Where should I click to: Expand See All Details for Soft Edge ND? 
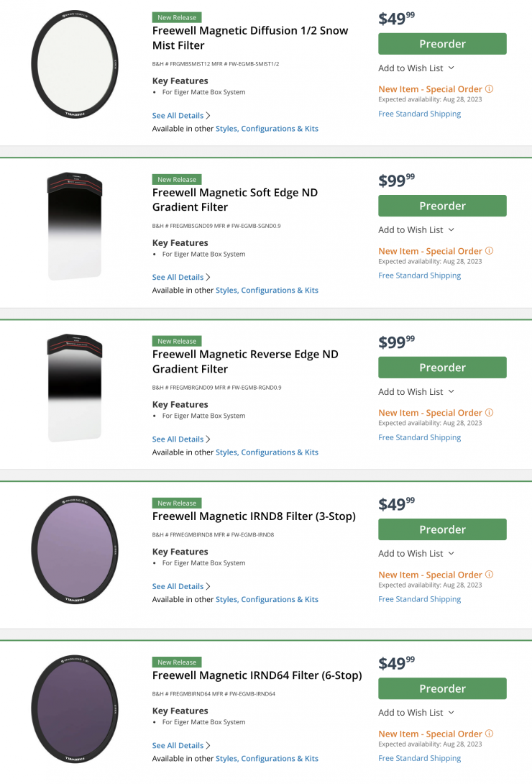[x=181, y=277]
